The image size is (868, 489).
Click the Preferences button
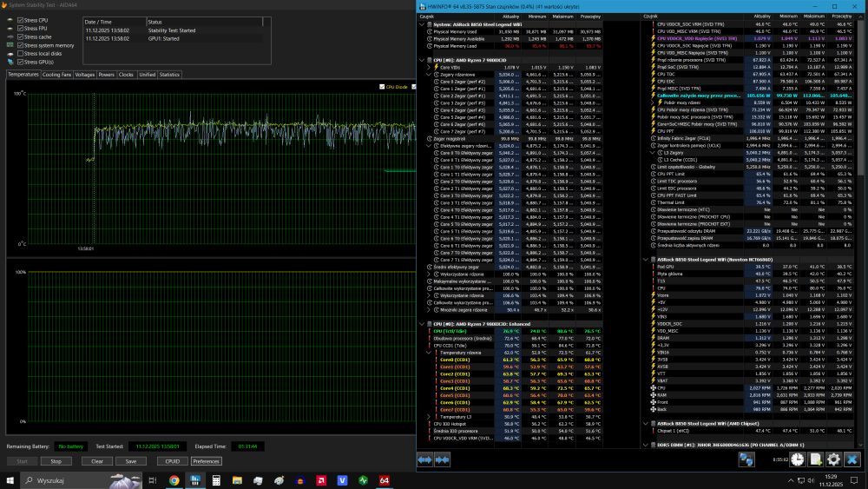(206, 461)
